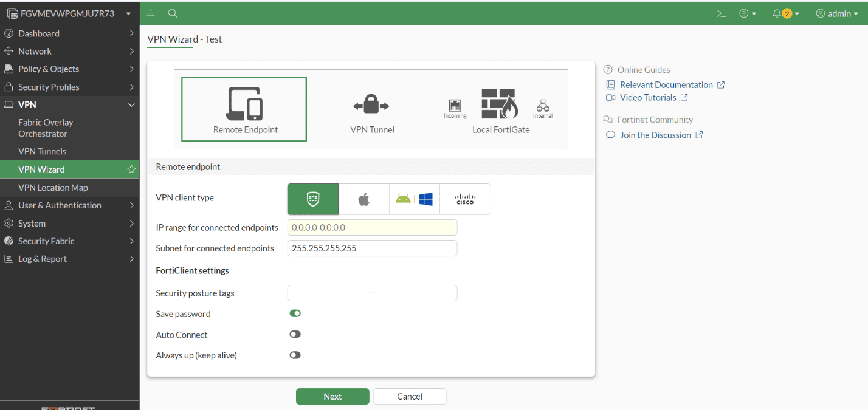Expand the System menu chevron
The width and height of the screenshot is (868, 410).
[x=131, y=224]
